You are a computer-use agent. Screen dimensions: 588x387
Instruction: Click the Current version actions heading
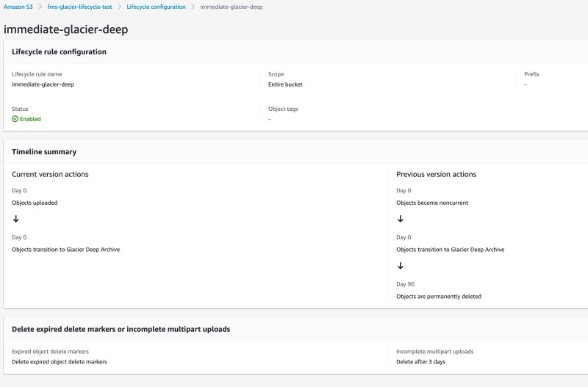(50, 175)
